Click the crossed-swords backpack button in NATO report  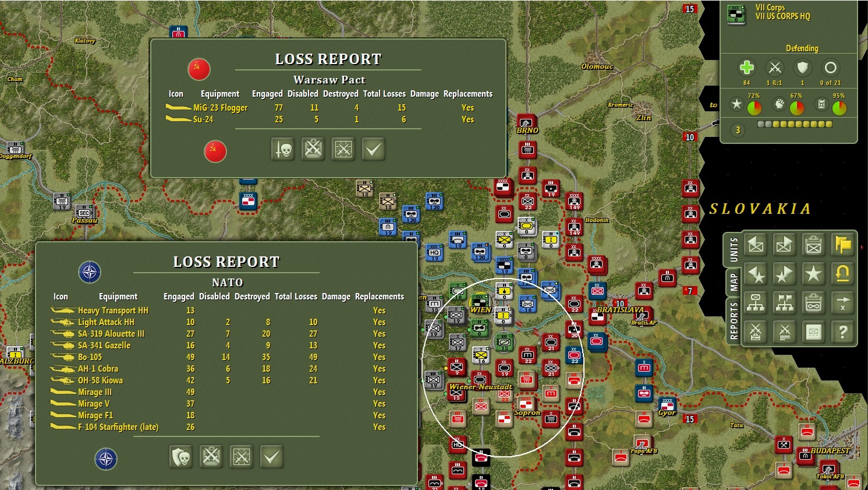[x=211, y=457]
